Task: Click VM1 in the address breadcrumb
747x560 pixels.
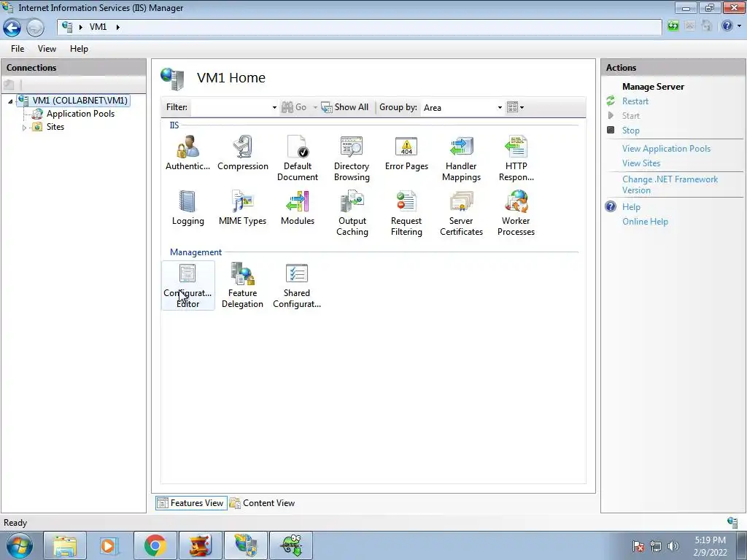Action: [98, 27]
